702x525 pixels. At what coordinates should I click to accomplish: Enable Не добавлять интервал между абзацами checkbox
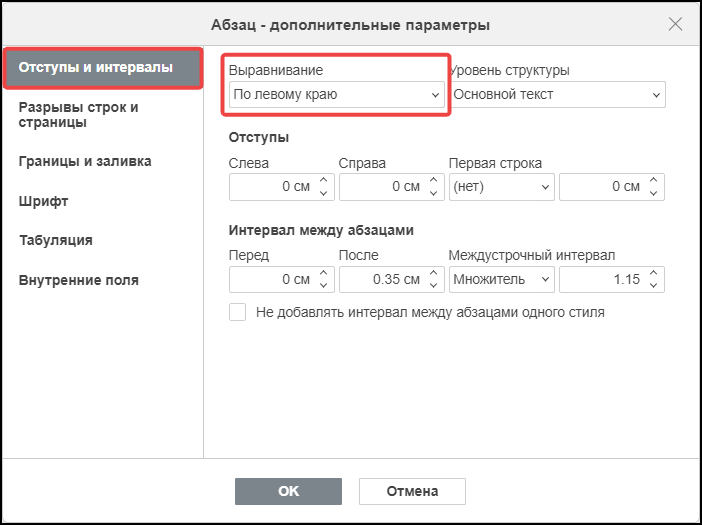[237, 312]
